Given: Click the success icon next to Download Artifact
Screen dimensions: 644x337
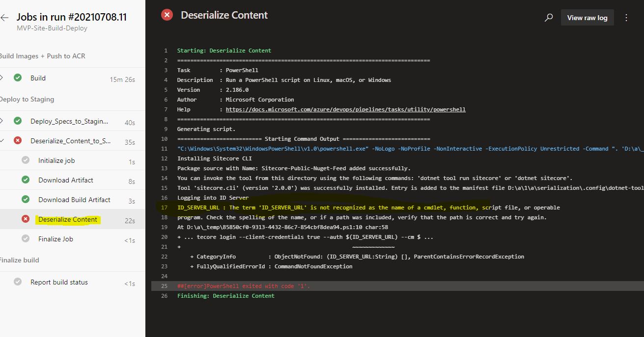Looking at the screenshot, I should [25, 180].
